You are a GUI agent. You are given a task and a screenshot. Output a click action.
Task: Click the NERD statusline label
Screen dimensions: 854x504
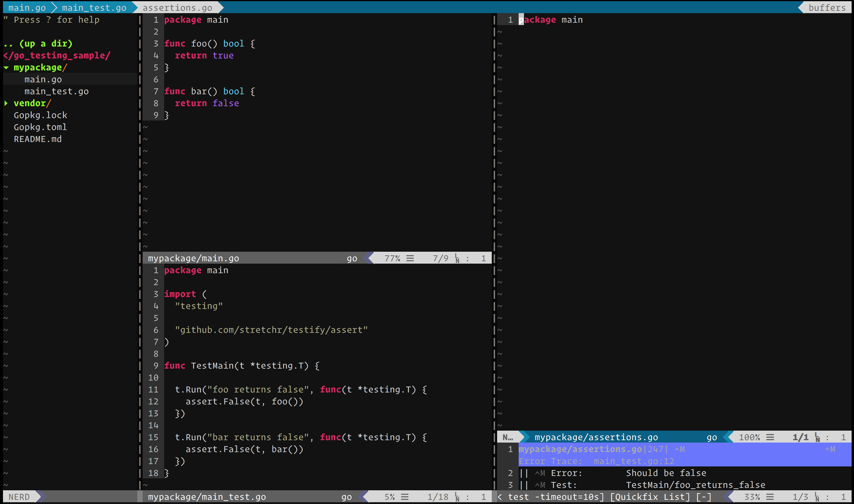19,497
